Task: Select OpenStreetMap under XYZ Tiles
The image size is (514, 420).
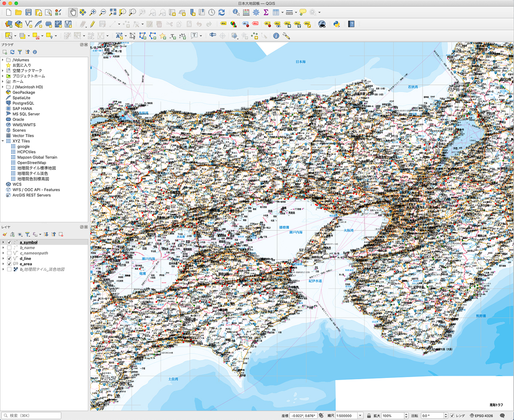Action: tap(31, 163)
